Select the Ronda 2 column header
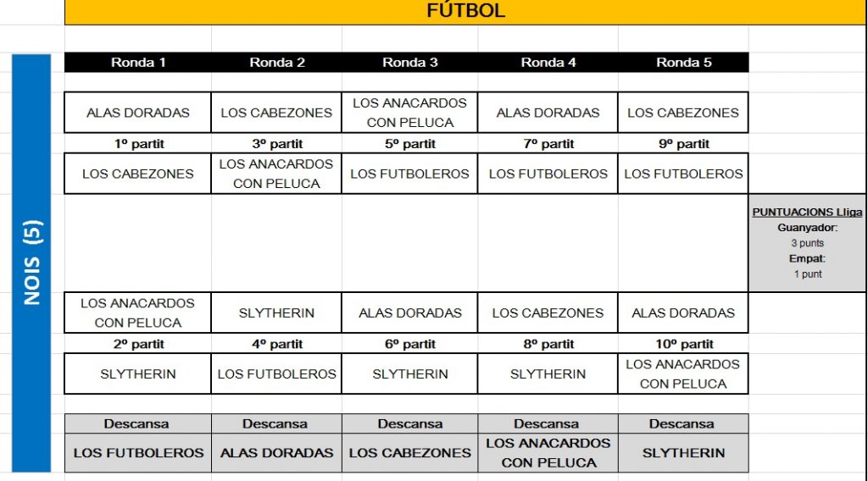Viewport: 868px width, 481px height. coord(277,63)
